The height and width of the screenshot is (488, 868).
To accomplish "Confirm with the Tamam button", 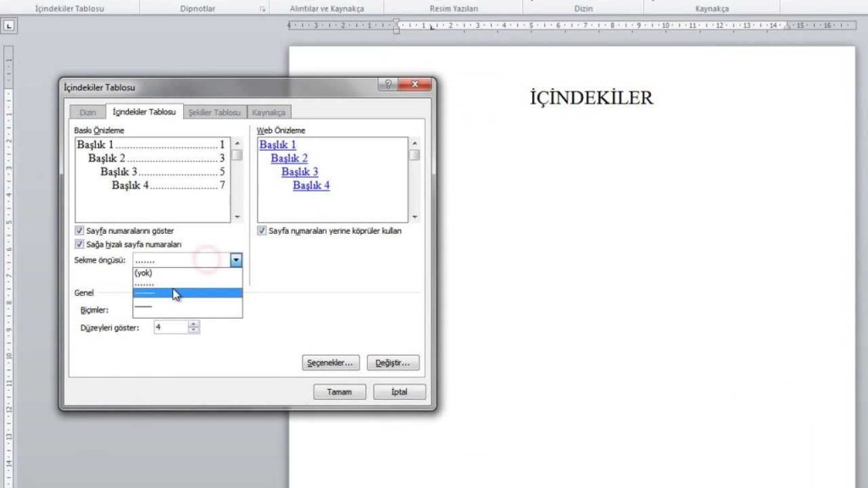I will 339,391.
